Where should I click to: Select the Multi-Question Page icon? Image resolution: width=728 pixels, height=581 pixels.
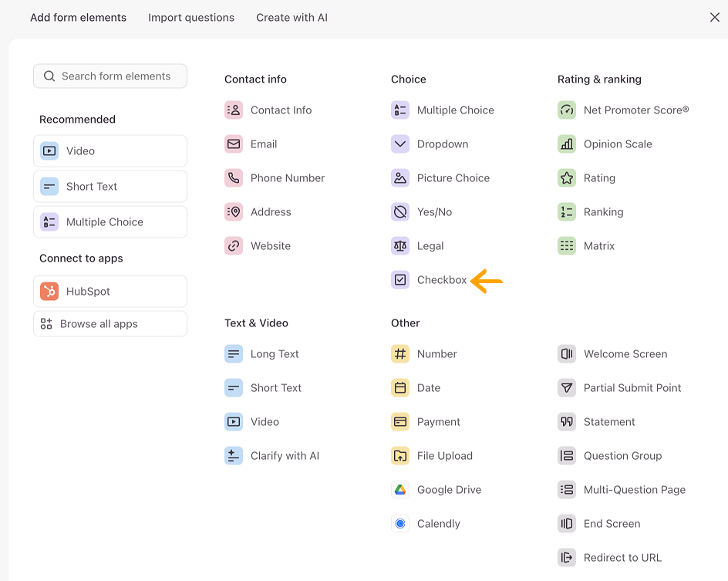click(x=567, y=489)
